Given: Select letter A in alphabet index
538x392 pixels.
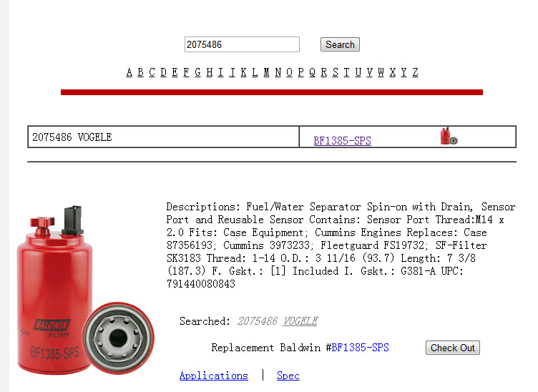Looking at the screenshot, I should tap(129, 72).
